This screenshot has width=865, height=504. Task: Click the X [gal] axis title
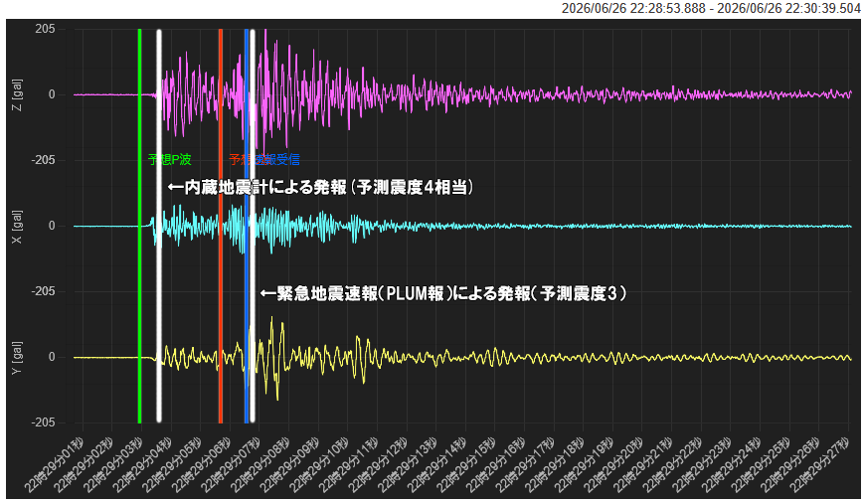pos(17,226)
